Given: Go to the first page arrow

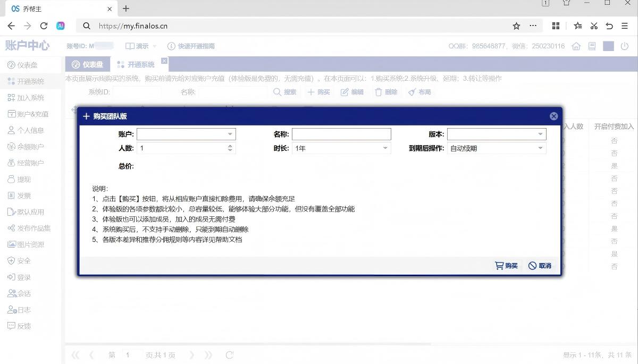Looking at the screenshot, I should tap(75, 355).
